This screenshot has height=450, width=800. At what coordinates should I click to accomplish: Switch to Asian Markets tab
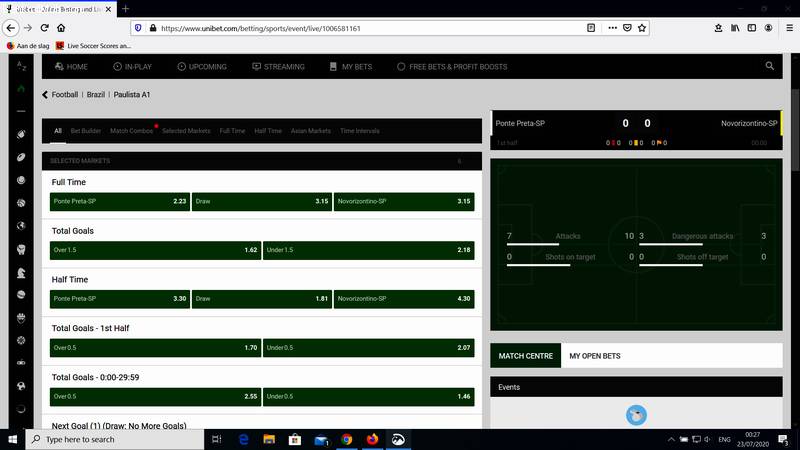(311, 131)
